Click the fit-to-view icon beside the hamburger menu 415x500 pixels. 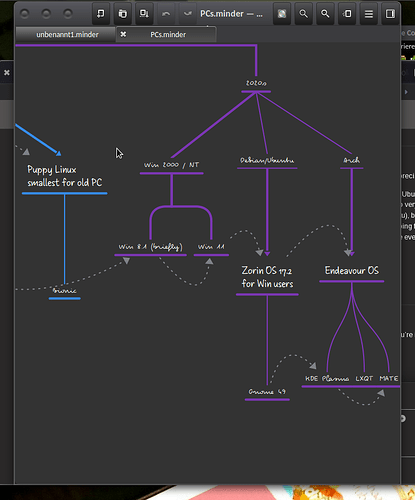click(x=347, y=14)
